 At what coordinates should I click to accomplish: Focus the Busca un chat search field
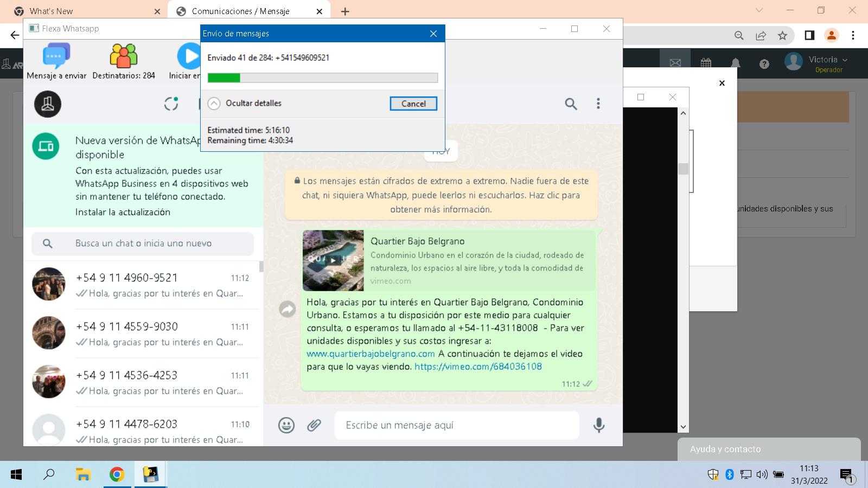click(143, 243)
